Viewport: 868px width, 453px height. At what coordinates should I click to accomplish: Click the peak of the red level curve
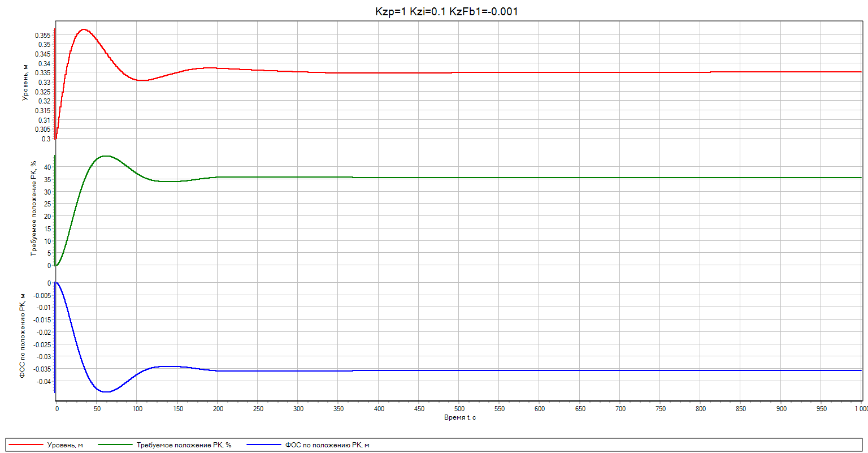click(x=84, y=29)
